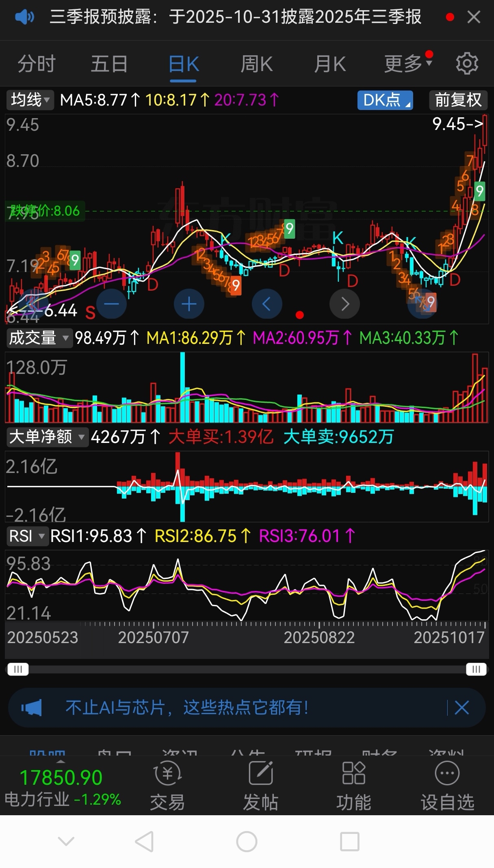Screen dimensions: 494x868
Task: Tap the speaker announcement icon
Action: point(24,17)
